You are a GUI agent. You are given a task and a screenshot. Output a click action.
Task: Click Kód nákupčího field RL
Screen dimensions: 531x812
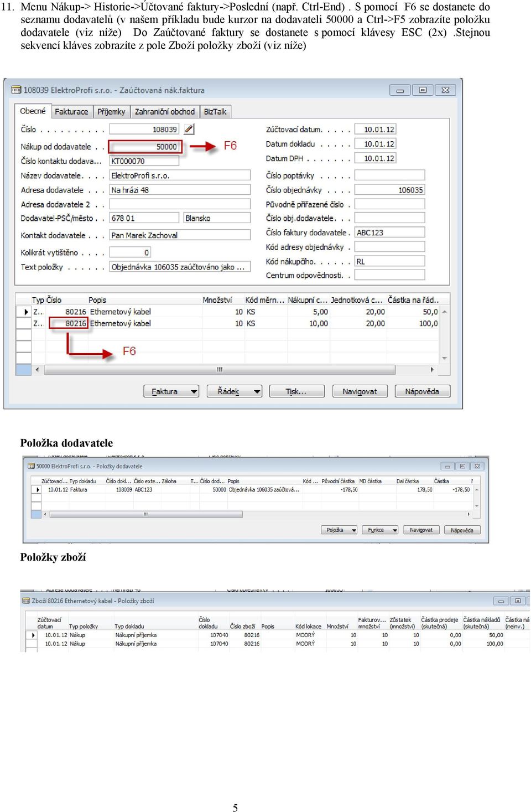(x=389, y=261)
